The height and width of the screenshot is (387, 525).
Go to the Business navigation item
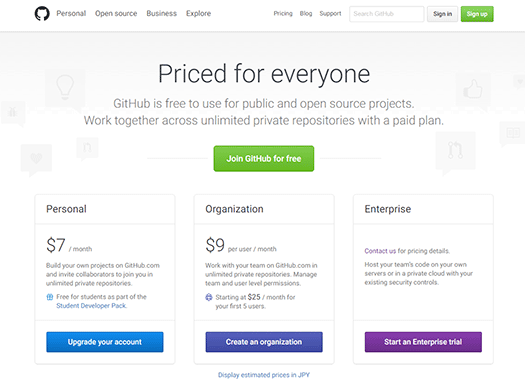(161, 13)
